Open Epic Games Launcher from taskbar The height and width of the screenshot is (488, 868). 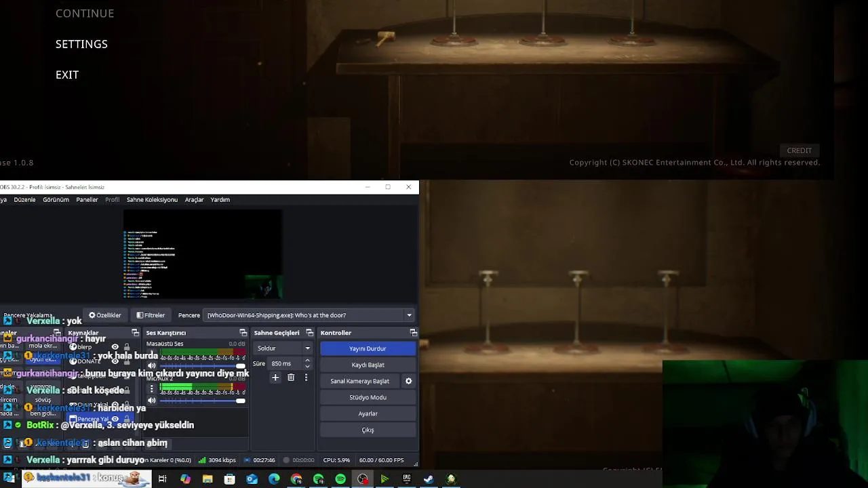click(407, 479)
